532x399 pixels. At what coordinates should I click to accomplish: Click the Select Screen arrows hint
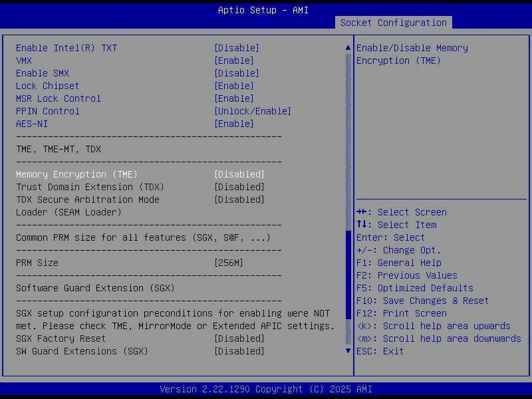[x=402, y=212]
